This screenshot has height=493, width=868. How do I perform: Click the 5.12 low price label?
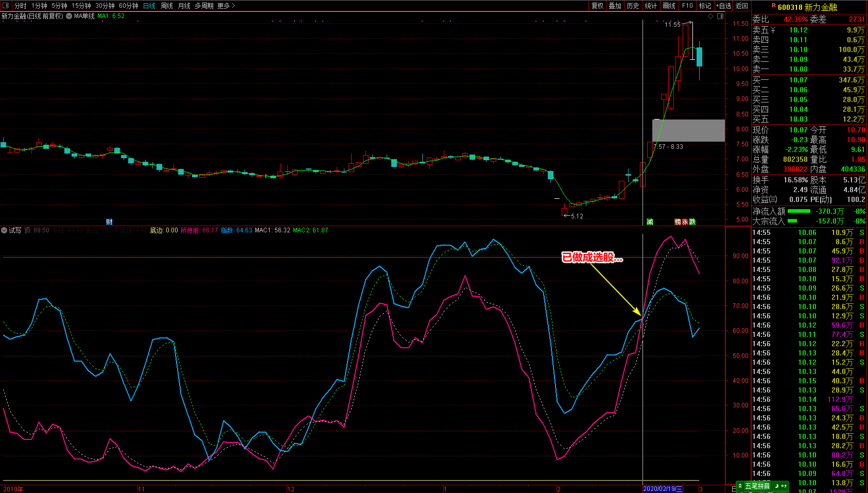pos(577,216)
